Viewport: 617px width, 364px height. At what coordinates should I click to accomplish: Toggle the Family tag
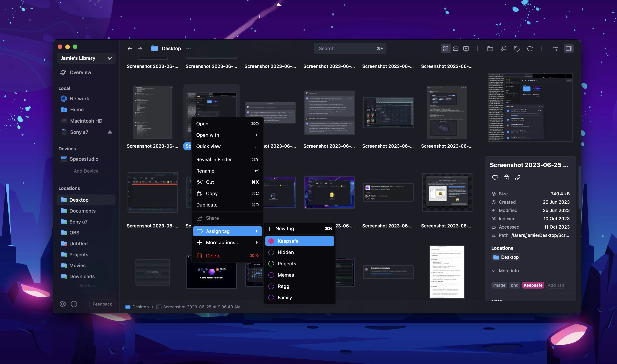[x=299, y=298]
